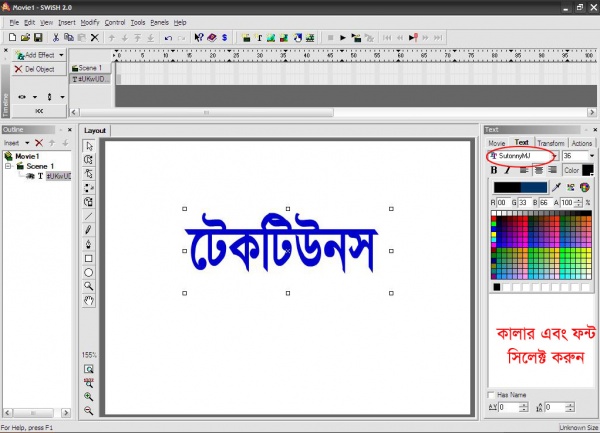The image size is (600, 433).
Task: Choose the Select arrow tool in Layout
Action: point(89,146)
